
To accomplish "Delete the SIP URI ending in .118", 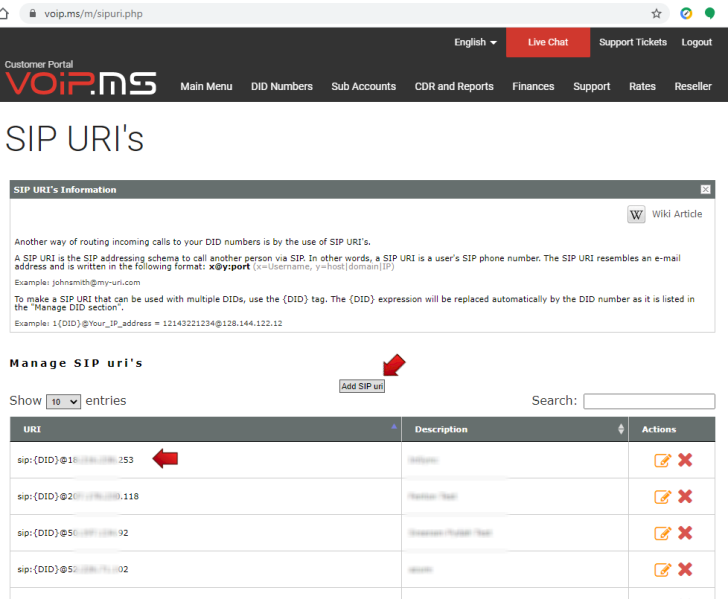I will pos(685,496).
